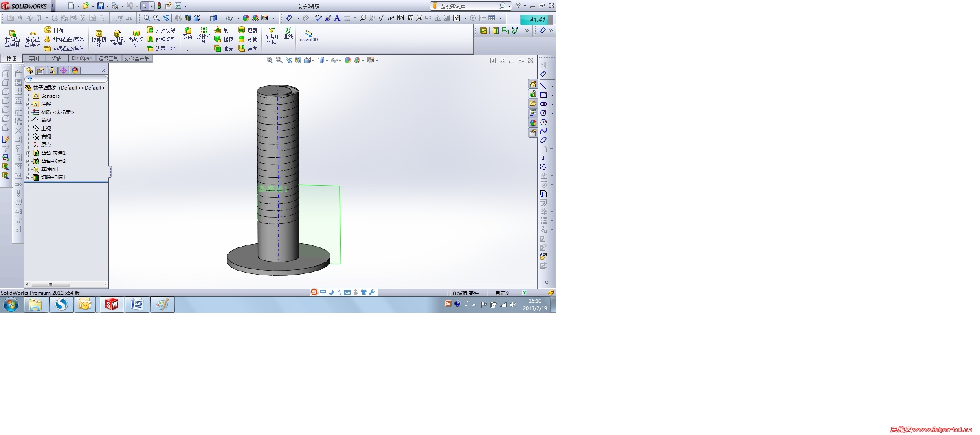Image resolution: width=980 pixels, height=435 pixels.
Task: Open the 自定义 dropdown in the status bar
Action: click(505, 293)
